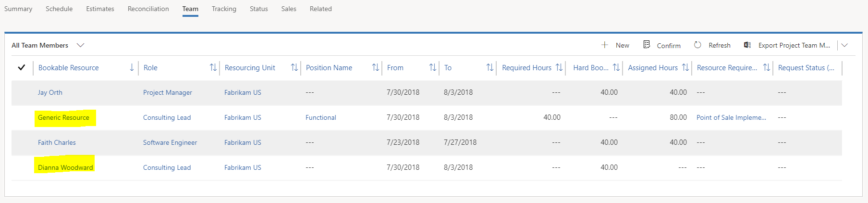This screenshot has width=868, height=203.
Task: Click the Refresh icon
Action: tap(697, 45)
